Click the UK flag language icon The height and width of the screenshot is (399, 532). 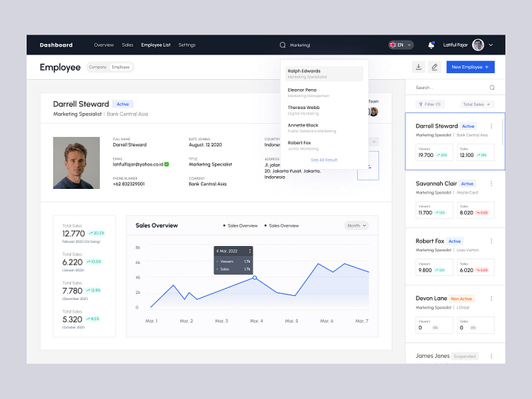[393, 45]
